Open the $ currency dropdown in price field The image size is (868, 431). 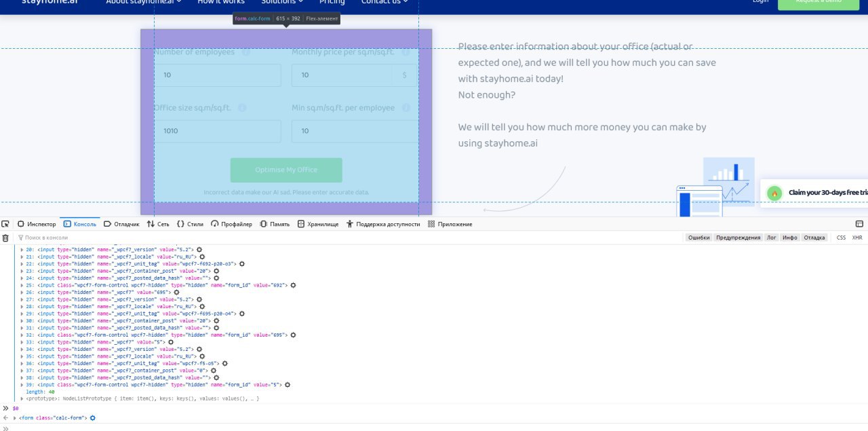tap(406, 75)
